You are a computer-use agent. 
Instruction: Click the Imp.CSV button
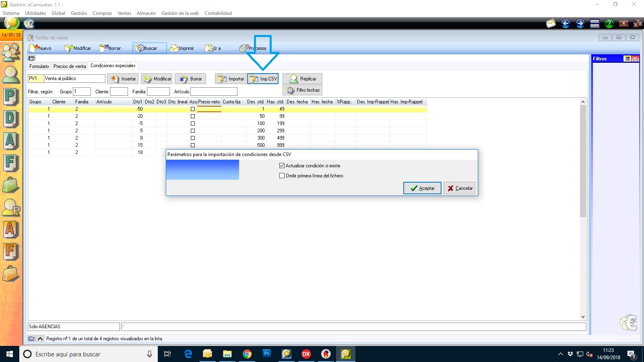click(263, 79)
